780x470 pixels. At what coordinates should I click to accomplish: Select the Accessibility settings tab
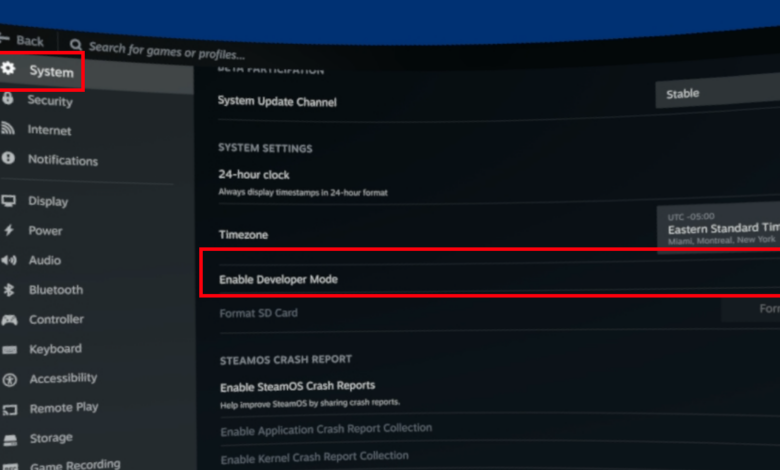pos(97,378)
